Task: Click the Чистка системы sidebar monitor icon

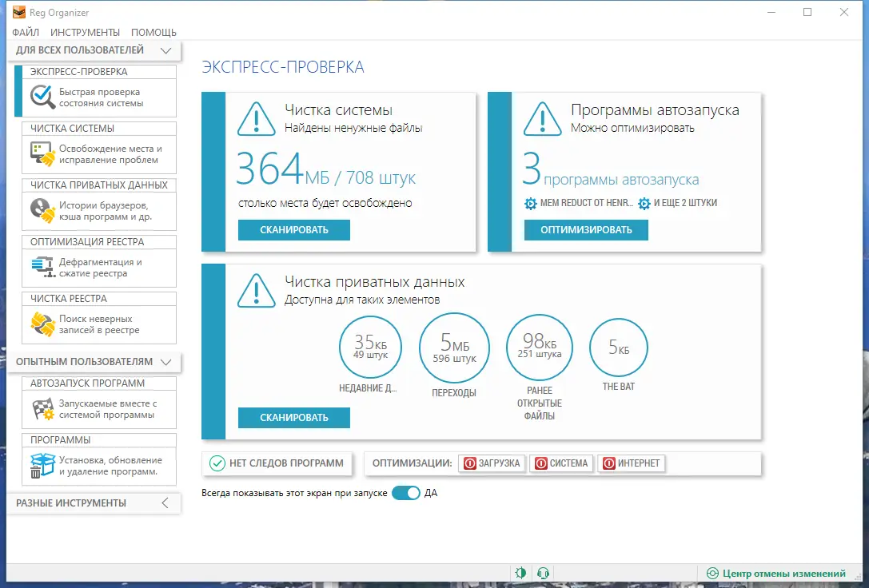Action: (42, 154)
